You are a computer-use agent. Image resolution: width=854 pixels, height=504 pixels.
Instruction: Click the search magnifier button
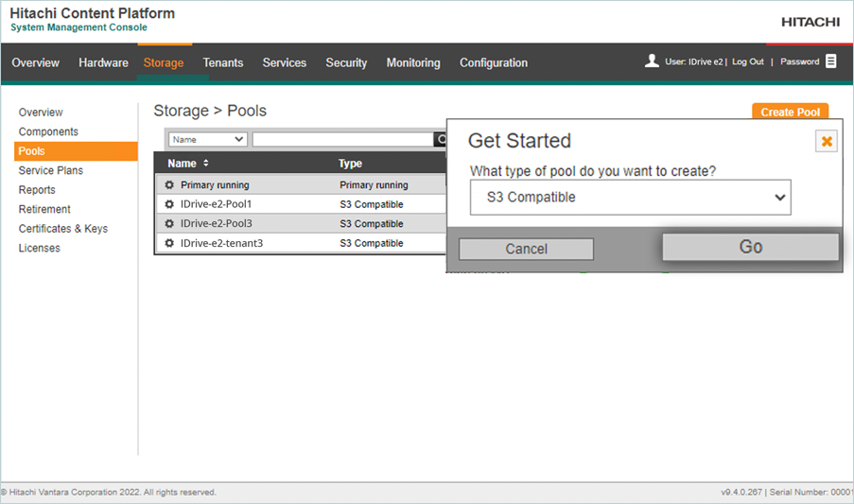click(440, 139)
